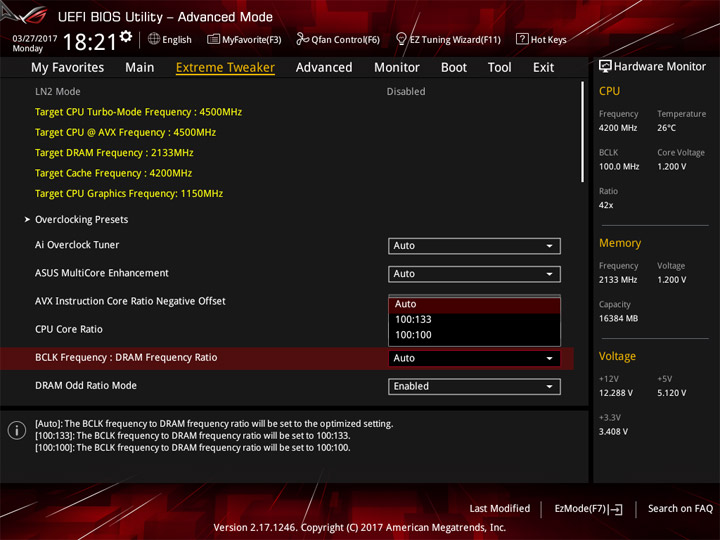Viewport: 720px width, 540px height.
Task: Click the settings gear next to the clock
Action: (126, 36)
